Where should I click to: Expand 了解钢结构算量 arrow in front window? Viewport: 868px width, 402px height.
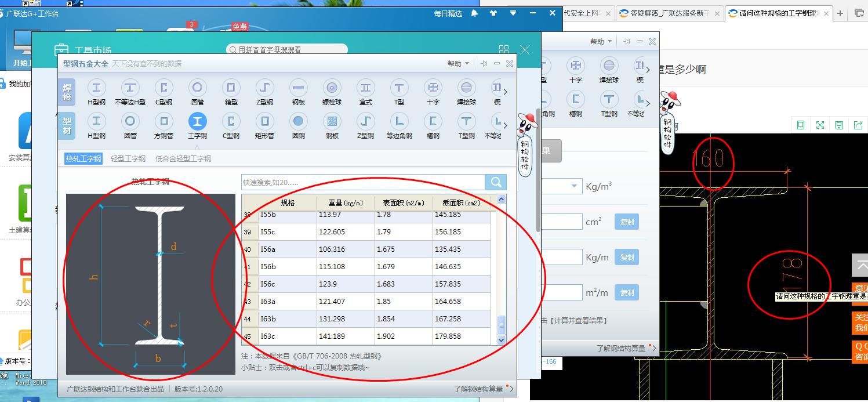pos(511,389)
